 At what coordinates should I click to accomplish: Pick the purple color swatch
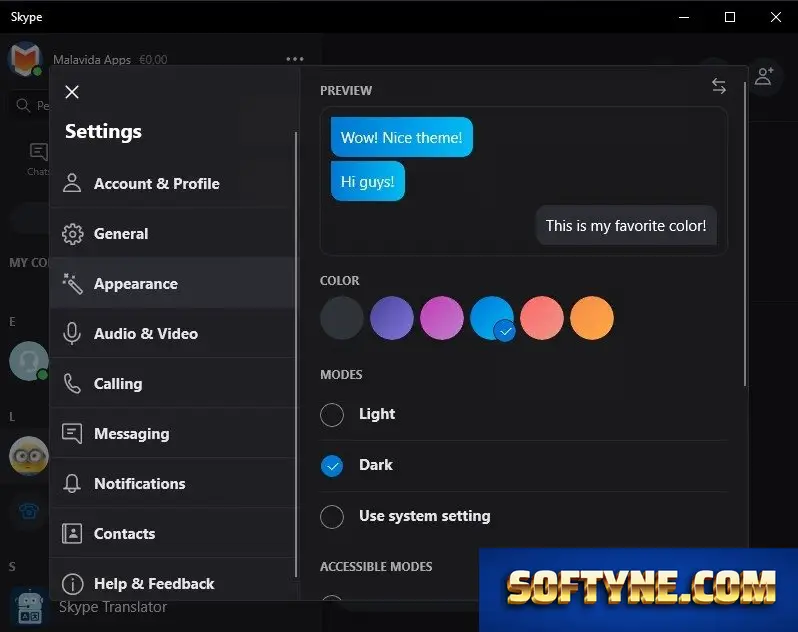point(391,318)
